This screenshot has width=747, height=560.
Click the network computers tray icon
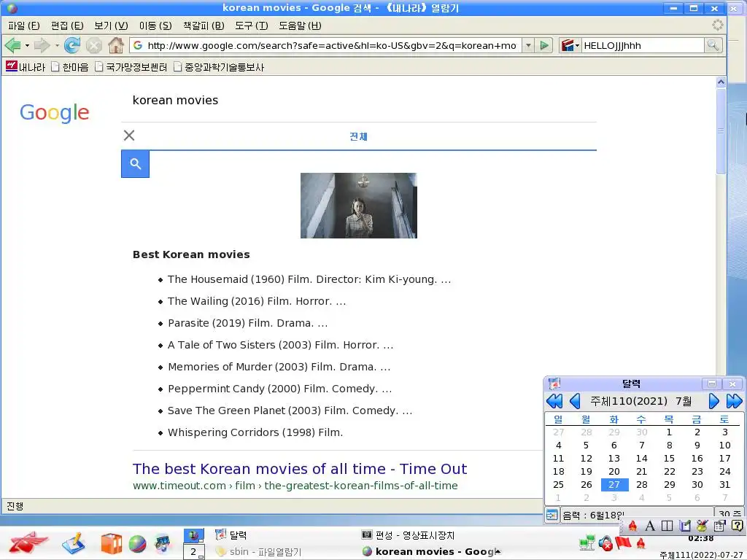[587, 542]
